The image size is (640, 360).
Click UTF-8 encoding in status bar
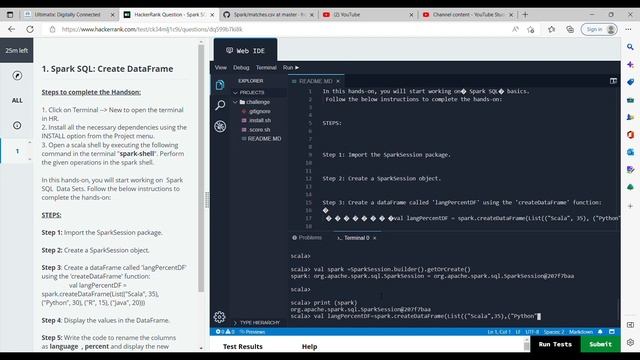pos(532,332)
